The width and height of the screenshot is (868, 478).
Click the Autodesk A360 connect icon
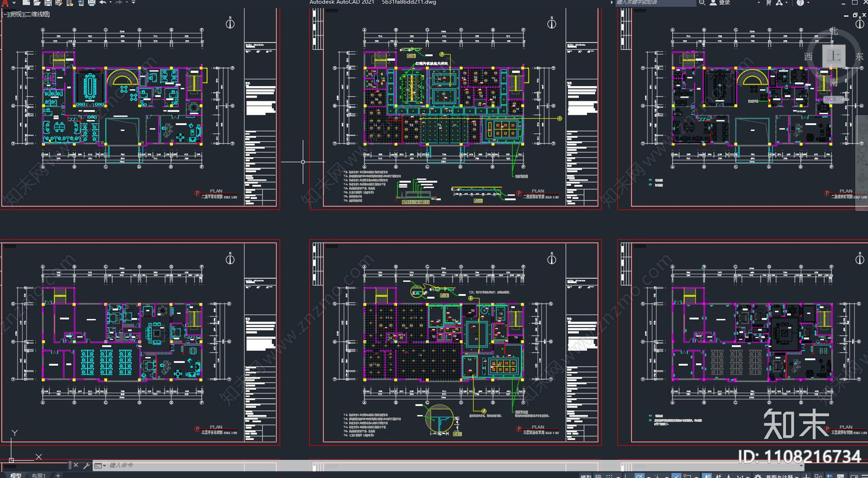(x=780, y=3)
